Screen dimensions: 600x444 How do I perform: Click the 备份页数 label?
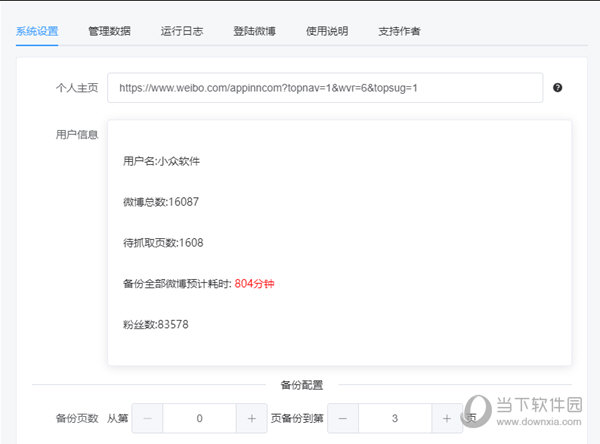pyautogui.click(x=77, y=418)
